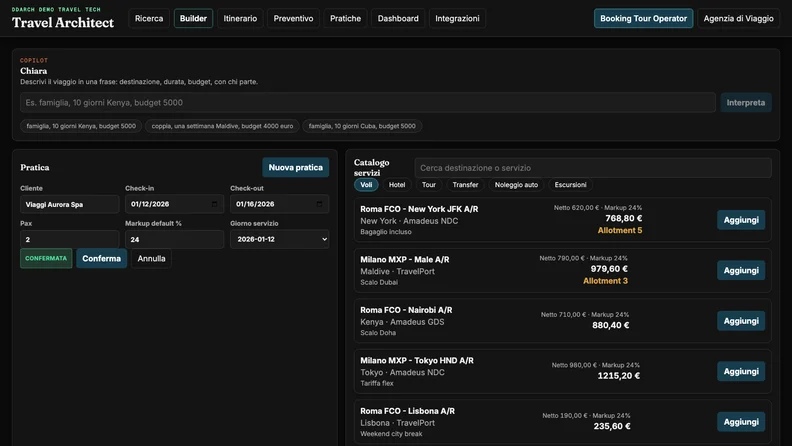Click the 979,60 € price
This screenshot has height=446, width=792.
609,269
